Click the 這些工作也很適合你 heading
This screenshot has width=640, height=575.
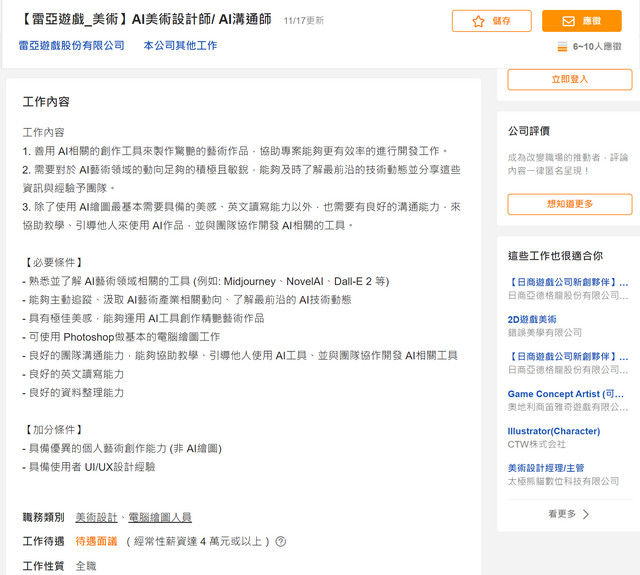pyautogui.click(x=555, y=256)
